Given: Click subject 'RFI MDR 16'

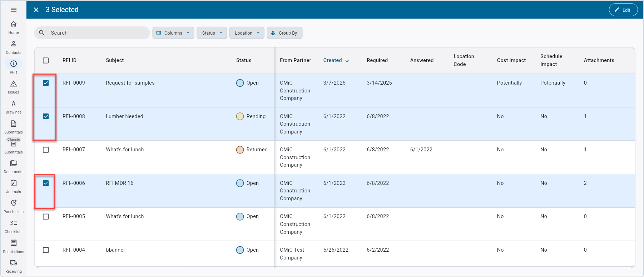Looking at the screenshot, I should coord(119,183).
